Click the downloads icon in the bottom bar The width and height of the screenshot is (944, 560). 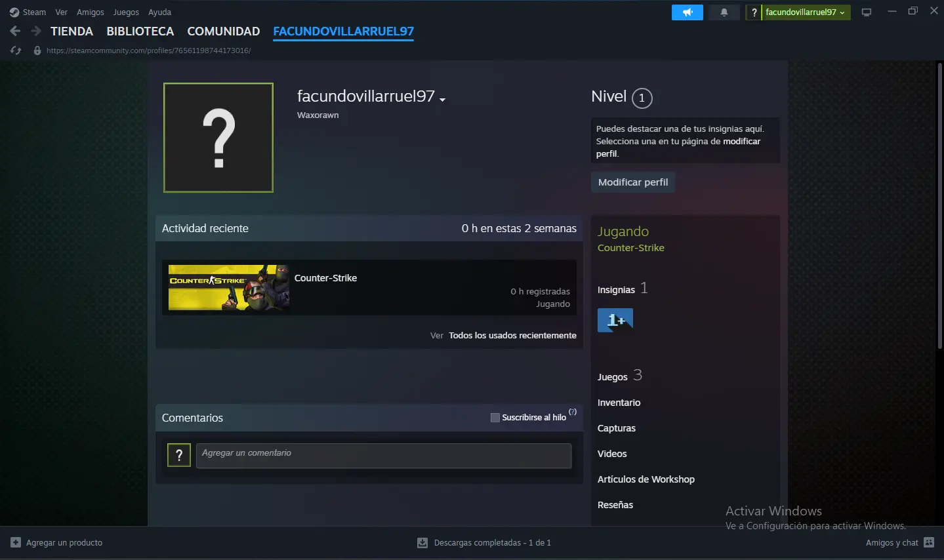pyautogui.click(x=422, y=542)
